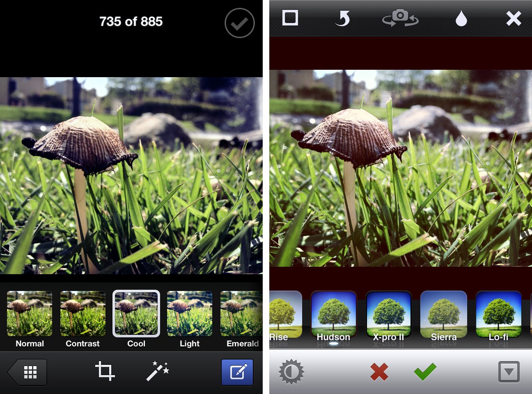Choose the X-pro II filter thumbnail

[x=388, y=315]
